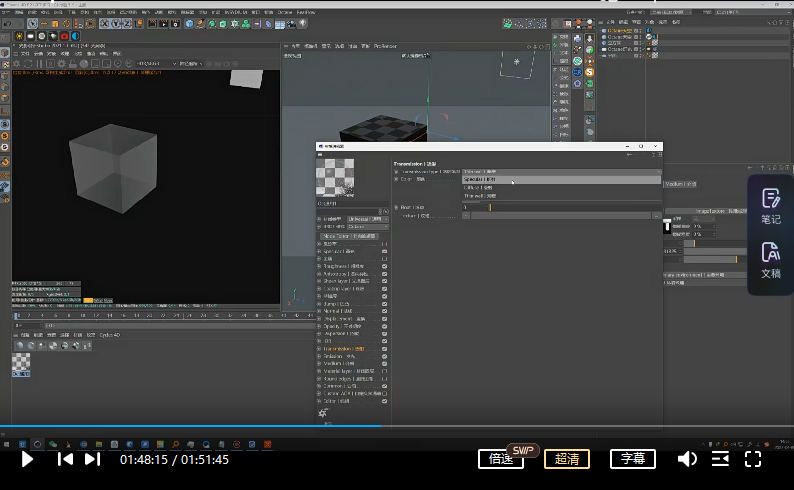
Task: Select the Transmission channel in material list
Action: pos(343,348)
